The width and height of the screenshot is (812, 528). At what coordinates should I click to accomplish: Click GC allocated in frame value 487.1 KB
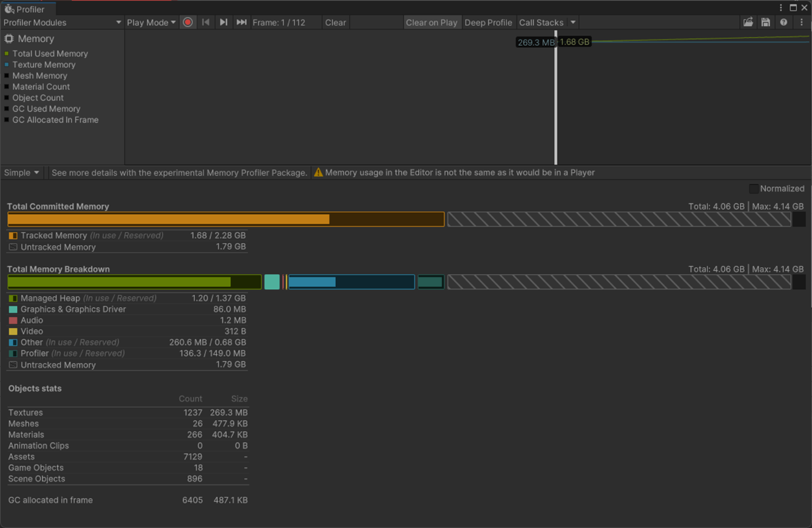coord(230,500)
